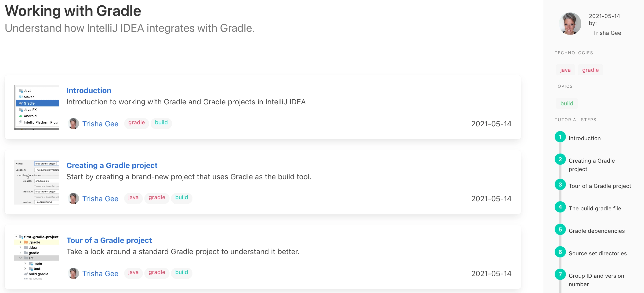Select the java technology tag in sidebar

(x=565, y=70)
